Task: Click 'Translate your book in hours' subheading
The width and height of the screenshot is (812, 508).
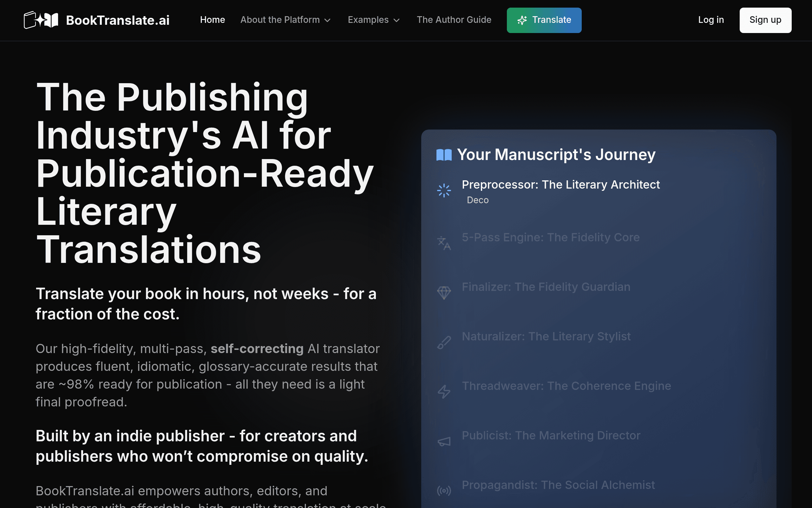Action: pyautogui.click(x=206, y=304)
